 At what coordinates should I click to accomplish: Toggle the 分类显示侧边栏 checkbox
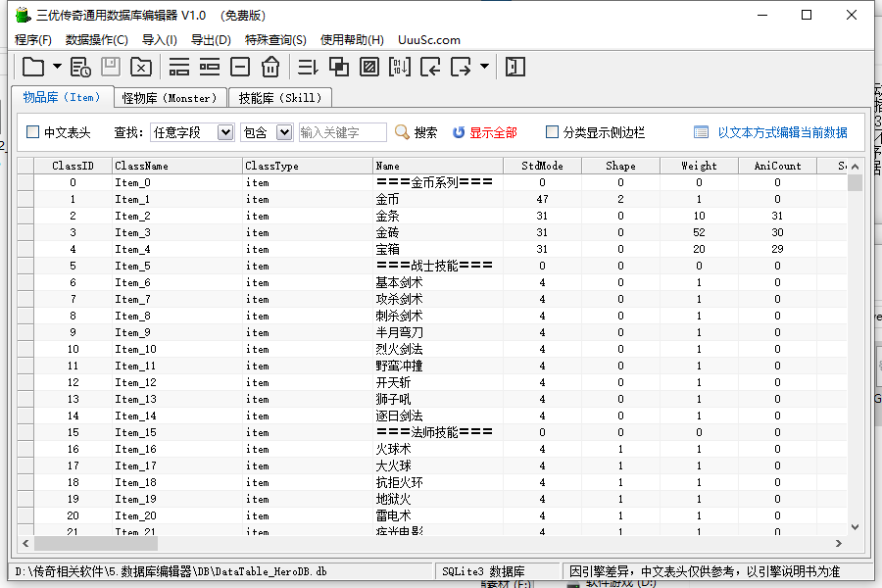(x=553, y=132)
